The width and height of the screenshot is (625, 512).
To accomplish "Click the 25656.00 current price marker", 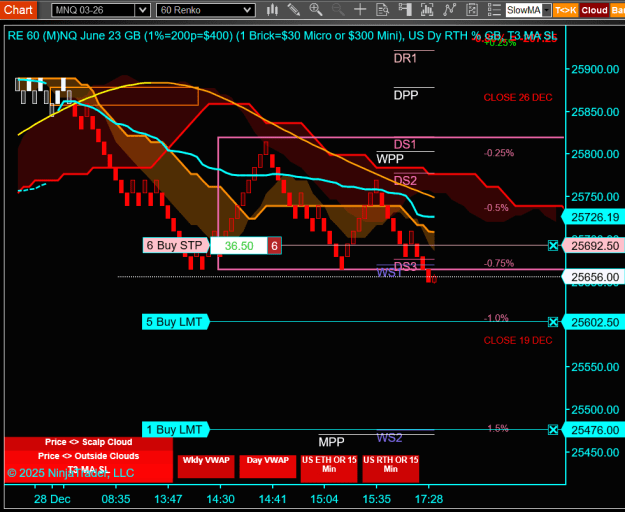I will (593, 277).
